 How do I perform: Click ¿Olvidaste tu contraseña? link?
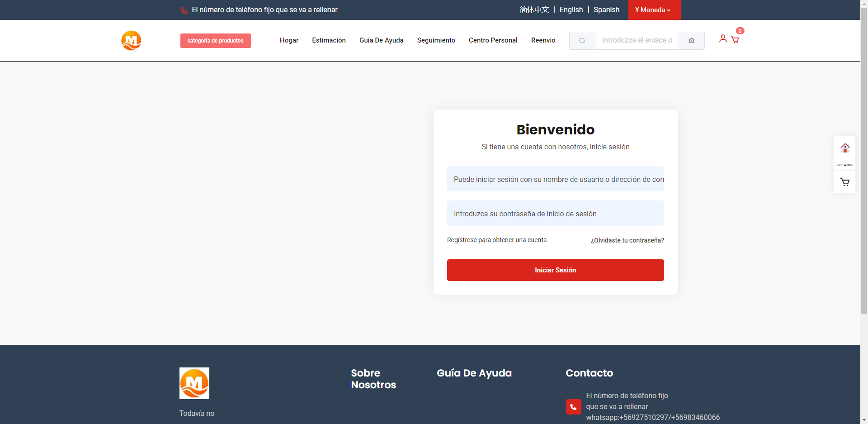[x=627, y=240]
